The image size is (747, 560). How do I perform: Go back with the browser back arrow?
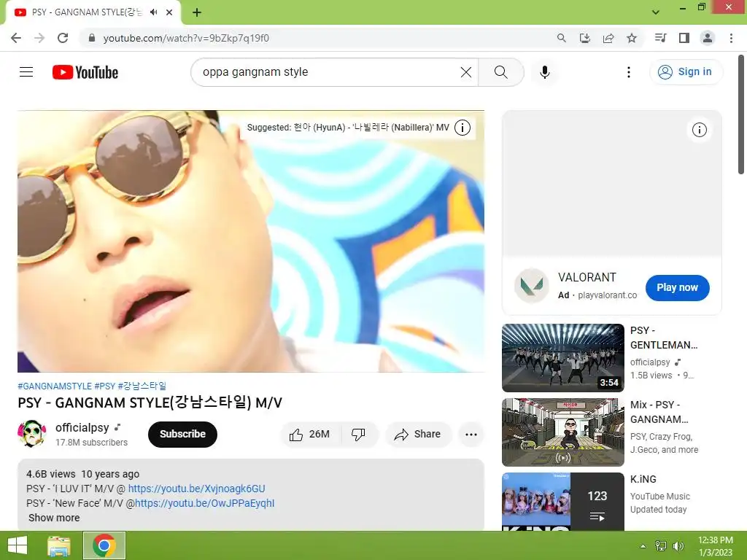point(16,38)
